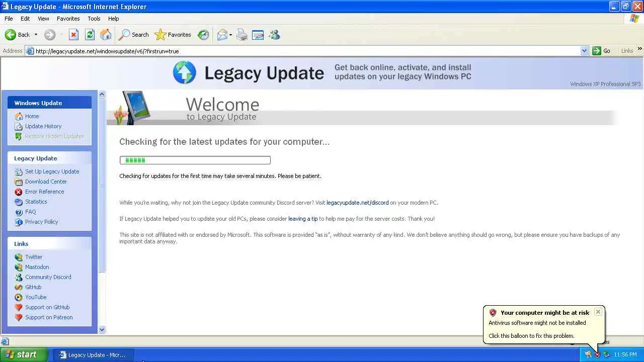Viewport: 644px width, 362px height.
Task: Click the YouTube sidebar icon
Action: (x=19, y=297)
